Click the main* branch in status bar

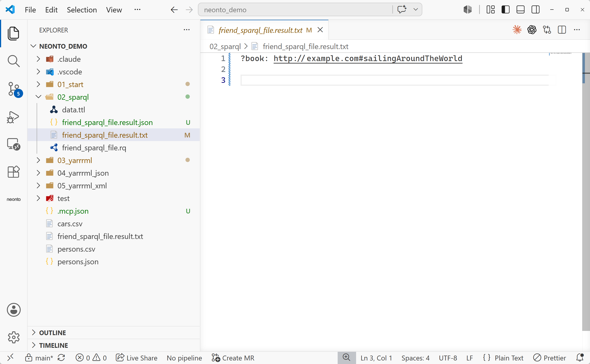[x=39, y=358]
